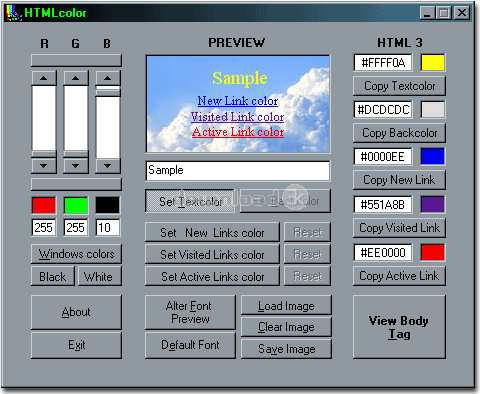Screen dimensions: 480x394
Task: Click the Copy Backcolor button
Action: (x=399, y=133)
